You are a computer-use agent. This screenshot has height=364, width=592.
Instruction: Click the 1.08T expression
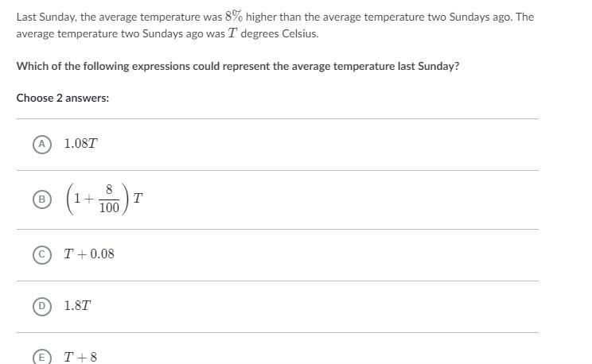point(80,144)
